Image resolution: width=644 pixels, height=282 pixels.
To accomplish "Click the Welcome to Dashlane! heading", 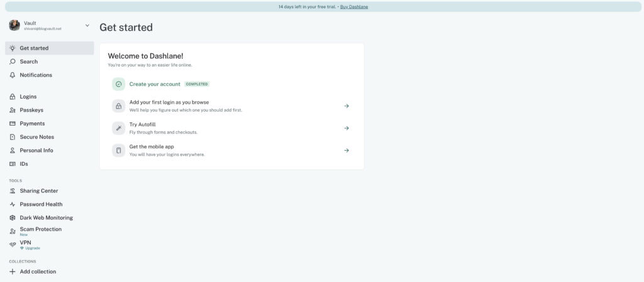I will tap(145, 56).
